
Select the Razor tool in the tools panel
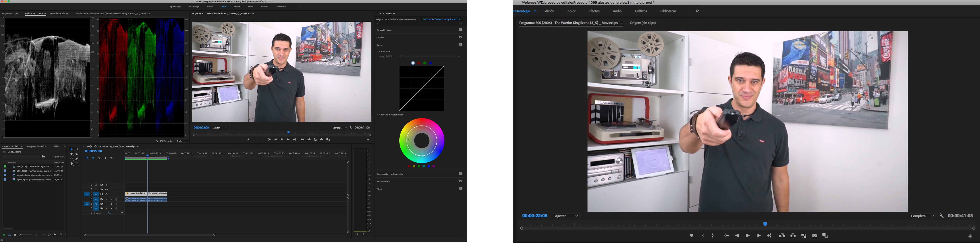click(77, 154)
